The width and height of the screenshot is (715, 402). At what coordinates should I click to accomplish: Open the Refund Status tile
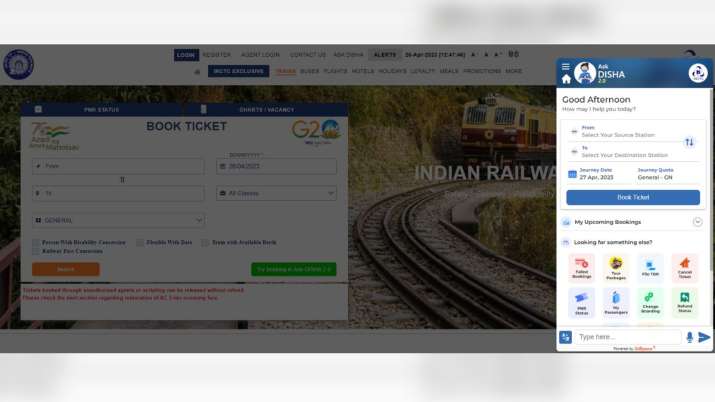pos(684,302)
